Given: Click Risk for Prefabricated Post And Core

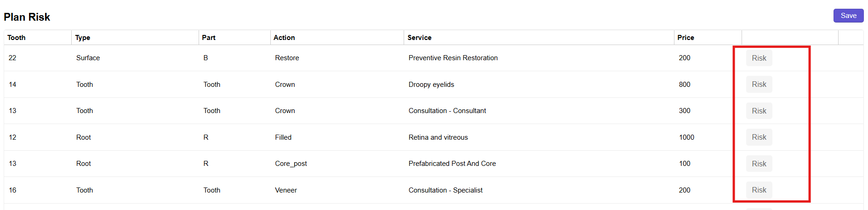Looking at the screenshot, I should click(759, 164).
